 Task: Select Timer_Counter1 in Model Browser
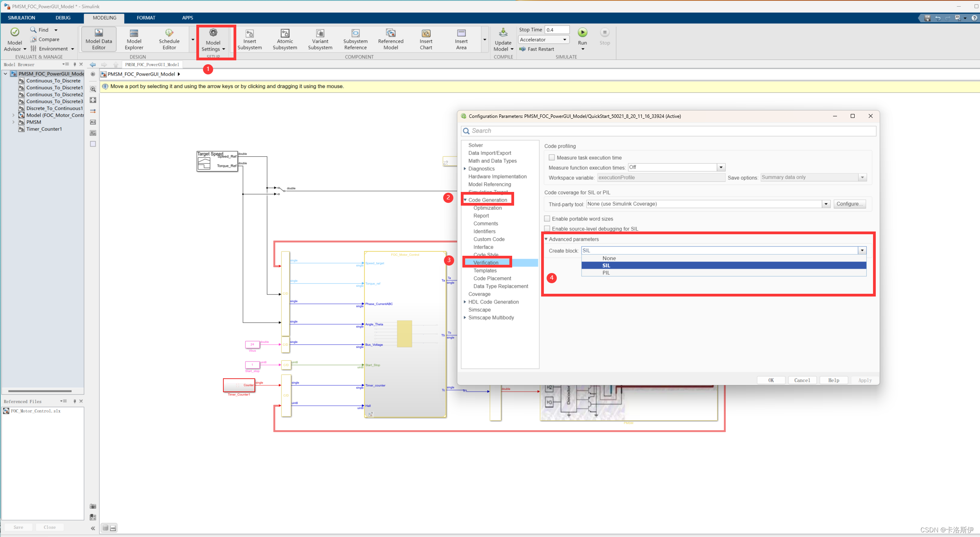[x=44, y=129]
